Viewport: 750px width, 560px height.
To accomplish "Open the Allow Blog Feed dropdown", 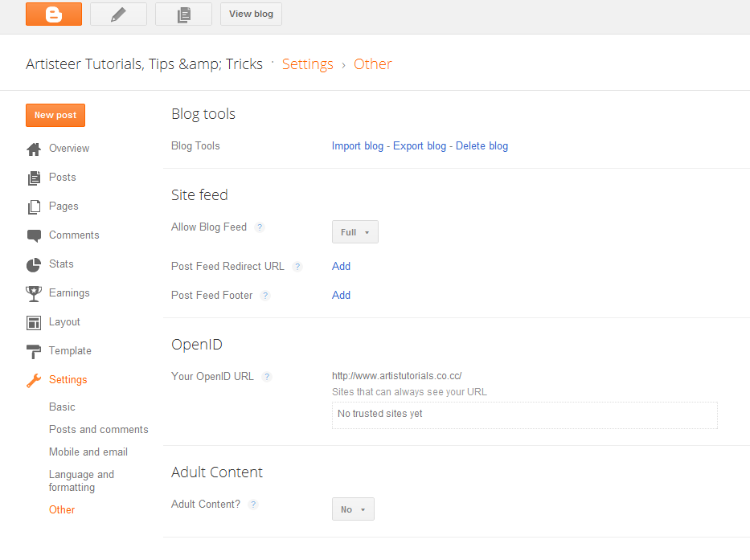I will point(355,232).
